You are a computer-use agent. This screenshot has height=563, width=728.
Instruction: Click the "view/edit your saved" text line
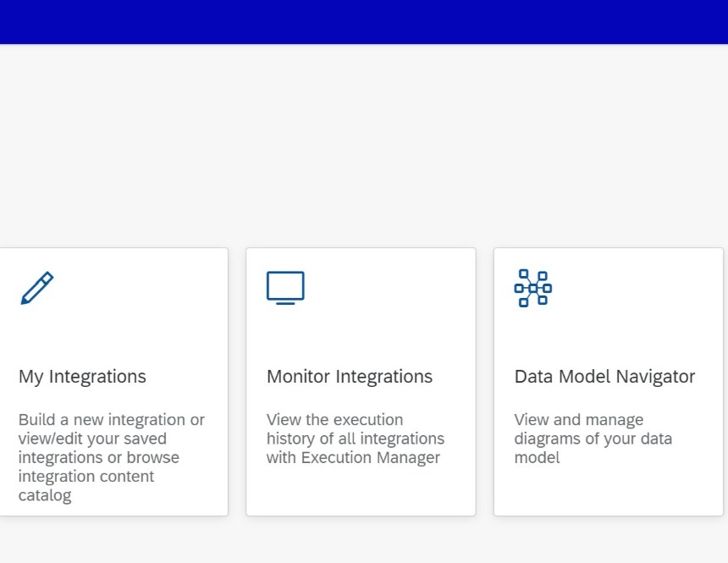coord(92,439)
